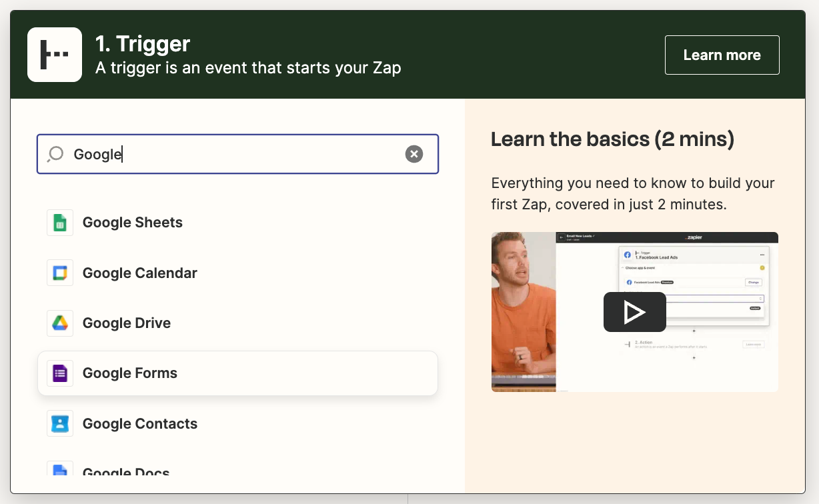The width and height of the screenshot is (819, 504).
Task: Click 'A trigger is an event' subtitle
Action: [x=248, y=68]
